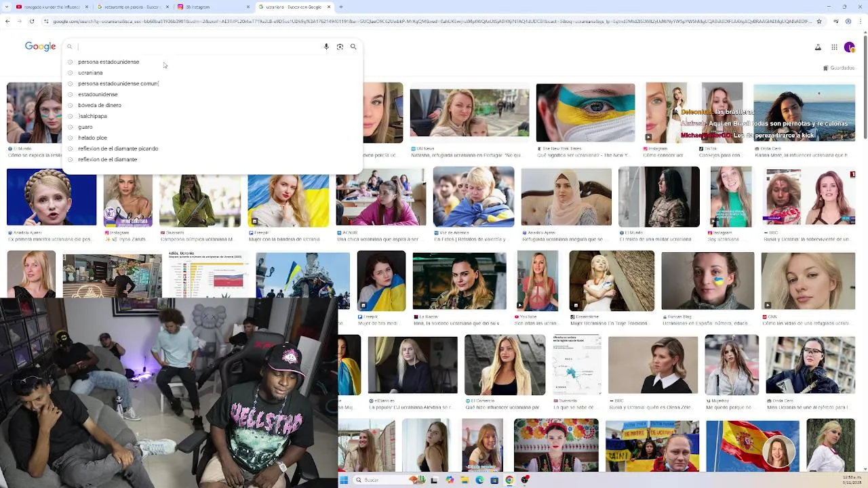Close the 'renegade x under the influence' tab
868x488 pixels.
(87, 7)
